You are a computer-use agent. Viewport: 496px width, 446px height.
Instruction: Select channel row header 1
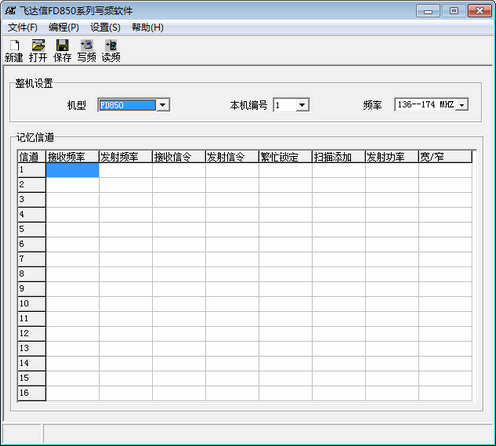[x=32, y=170]
